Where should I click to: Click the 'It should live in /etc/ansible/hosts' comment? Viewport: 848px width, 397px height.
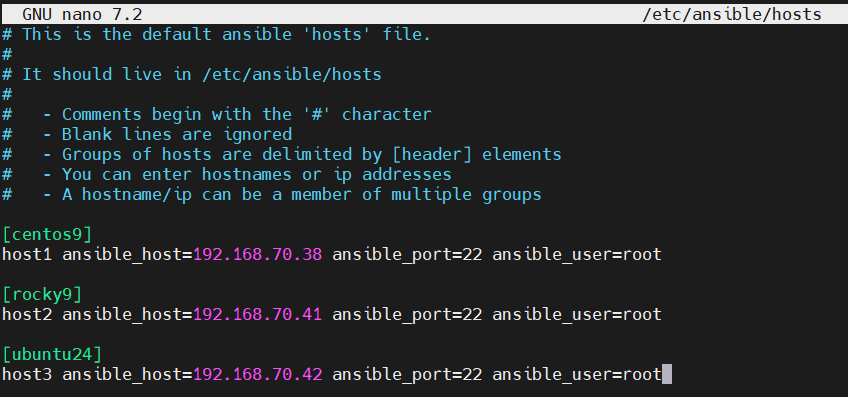[192, 75]
